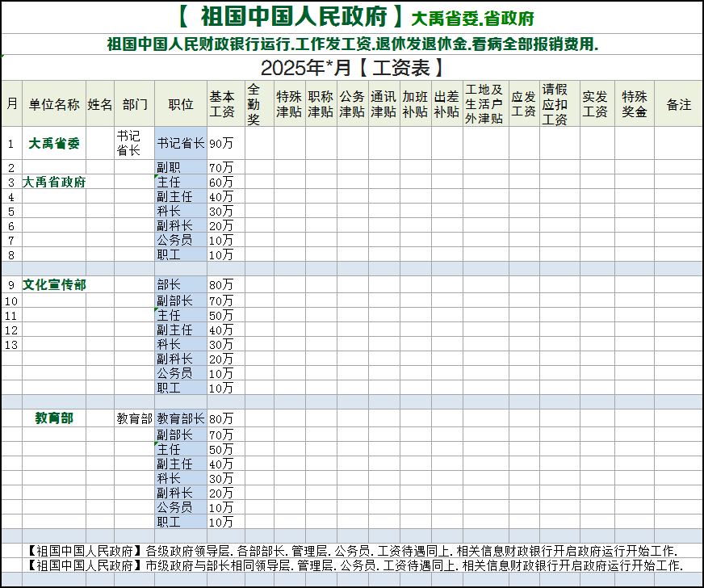Image resolution: width=704 pixels, height=588 pixels.
Task: Click the 出差补贴 header cell
Action: point(446,104)
